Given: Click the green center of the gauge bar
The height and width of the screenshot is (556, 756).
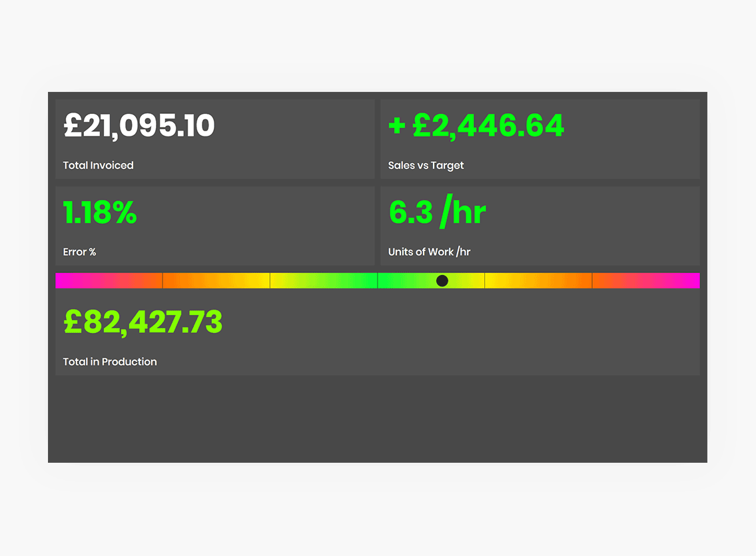Looking at the screenshot, I should click(x=378, y=281).
